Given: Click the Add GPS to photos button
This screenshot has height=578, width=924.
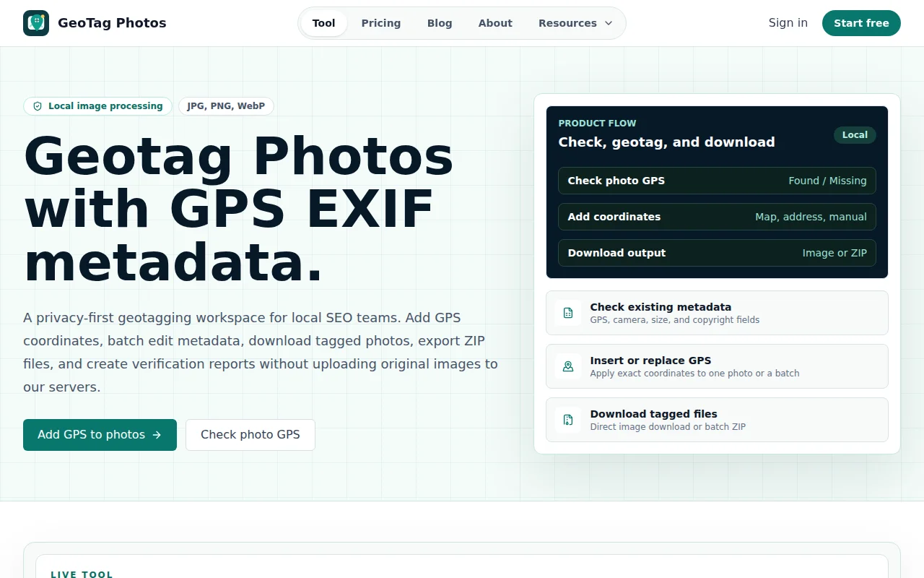Looking at the screenshot, I should coord(100,435).
